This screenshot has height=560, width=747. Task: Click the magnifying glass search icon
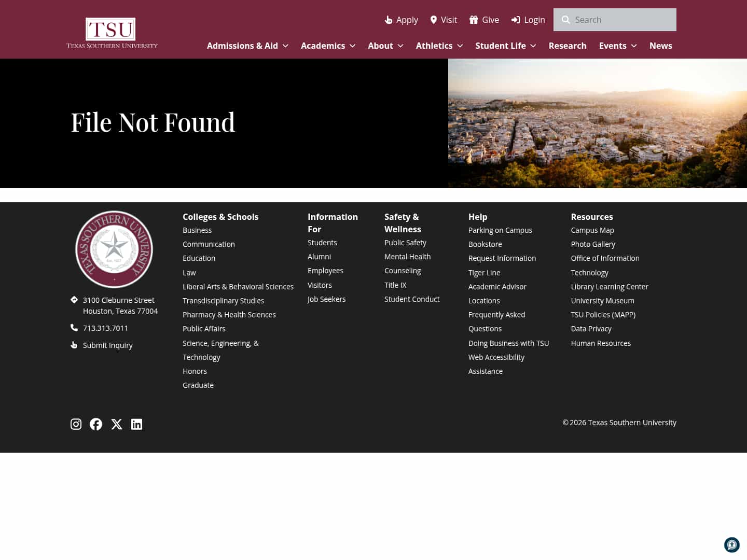pos(566,20)
